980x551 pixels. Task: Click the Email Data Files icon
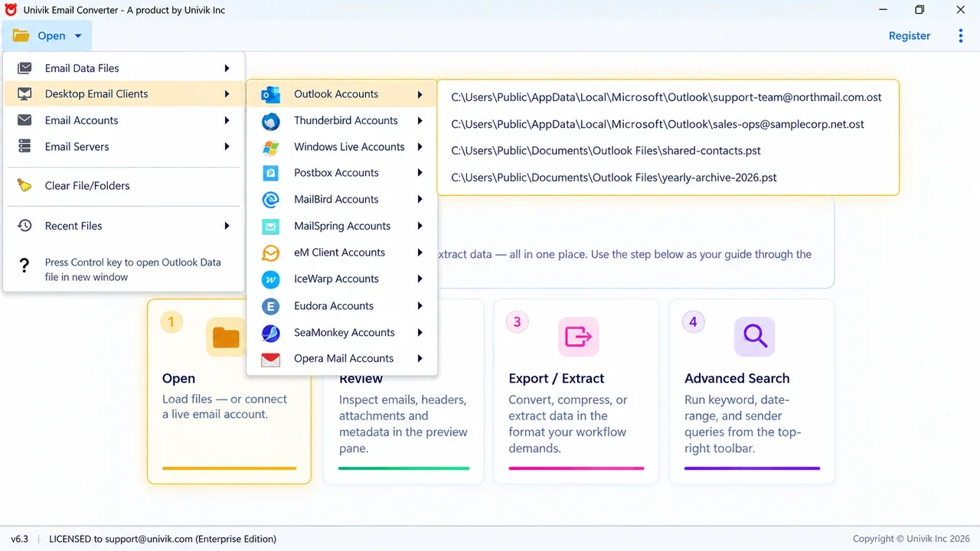point(24,68)
